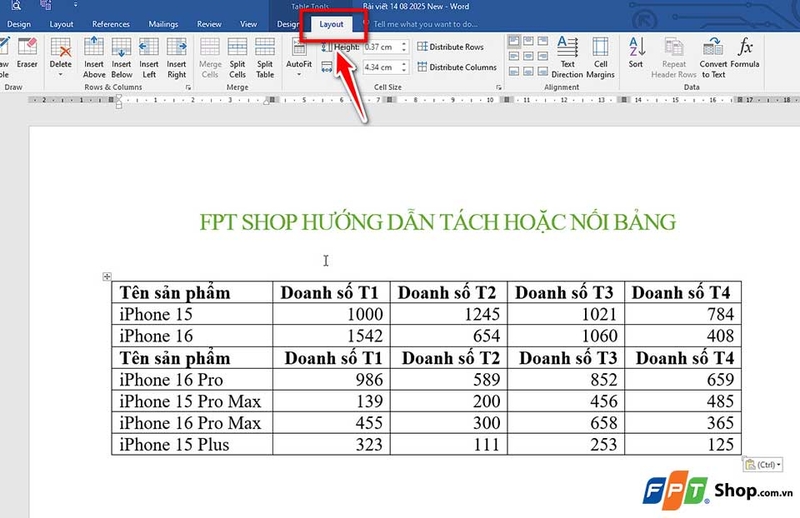Open the page Design tab
The image size is (800, 518).
click(x=19, y=24)
